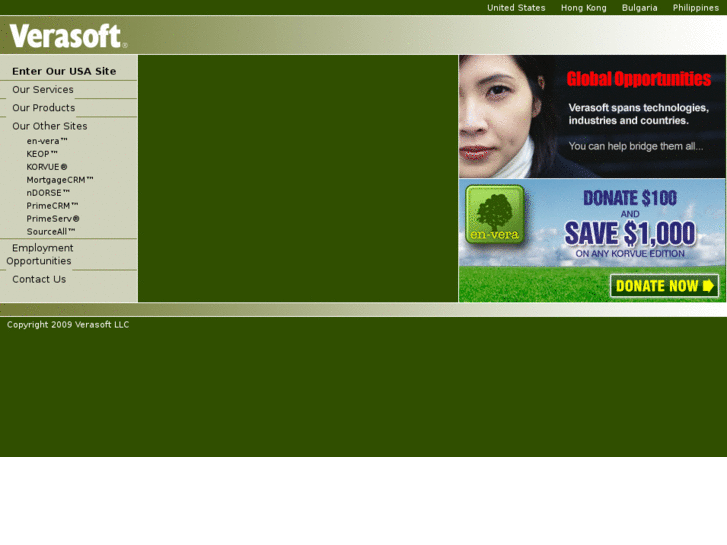Open the Our Products menu item

tap(44, 108)
